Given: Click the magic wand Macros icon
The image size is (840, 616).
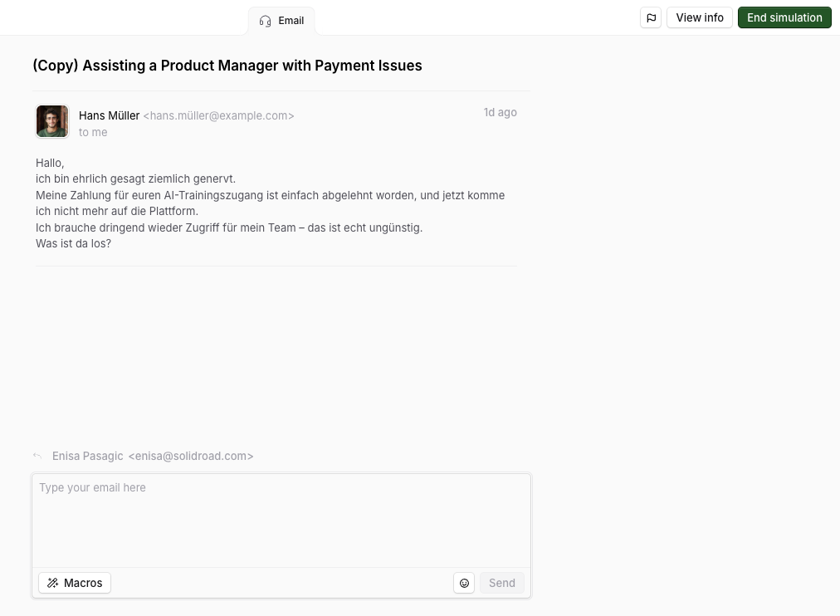Looking at the screenshot, I should pyautogui.click(x=52, y=583).
